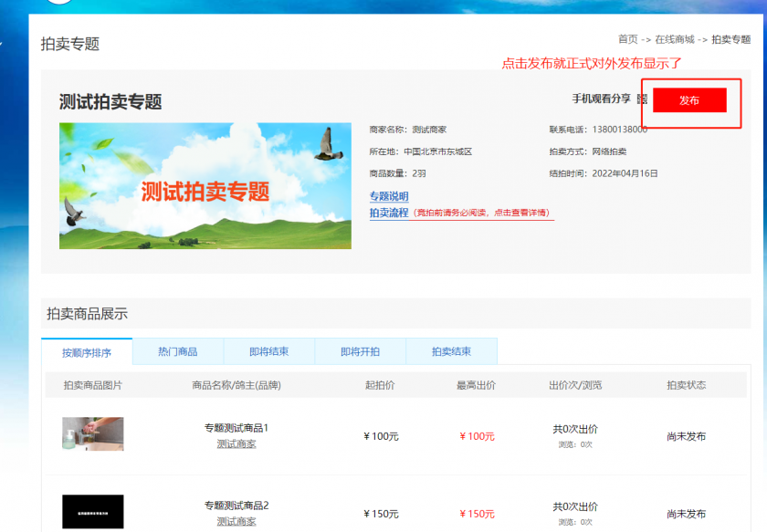The image size is (767, 532).
Task: Click the red ¥100元 highest bid price
Action: point(476,436)
